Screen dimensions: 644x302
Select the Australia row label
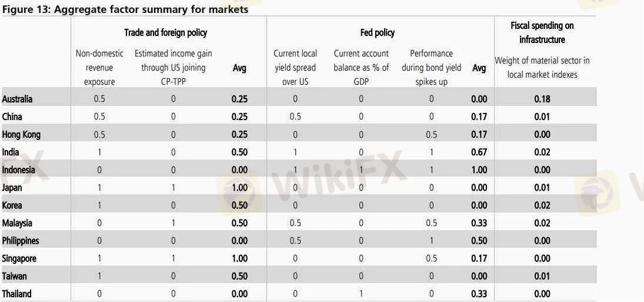pos(17,99)
